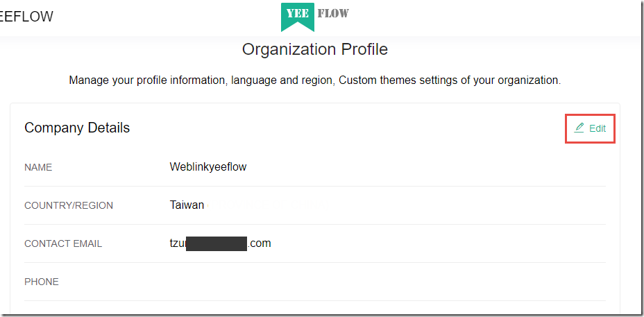This screenshot has height=317, width=644.
Task: Click the PHONE field label
Action: (42, 282)
